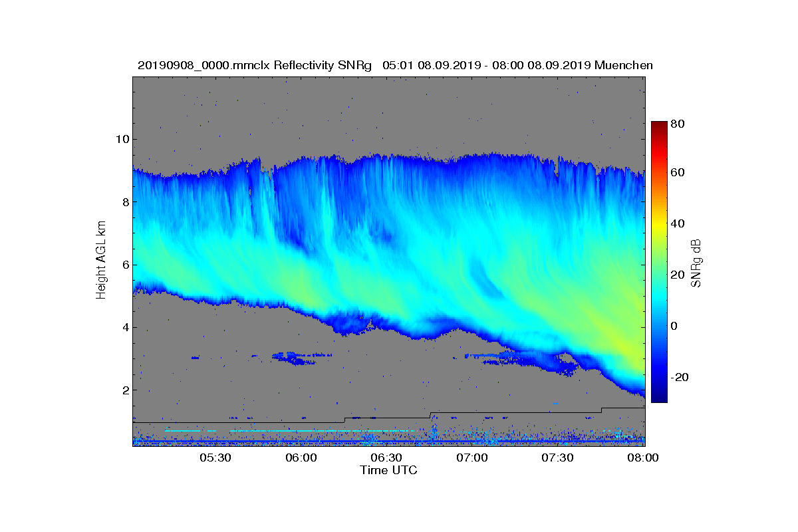Click the "Time UTC" axis label

(x=389, y=470)
